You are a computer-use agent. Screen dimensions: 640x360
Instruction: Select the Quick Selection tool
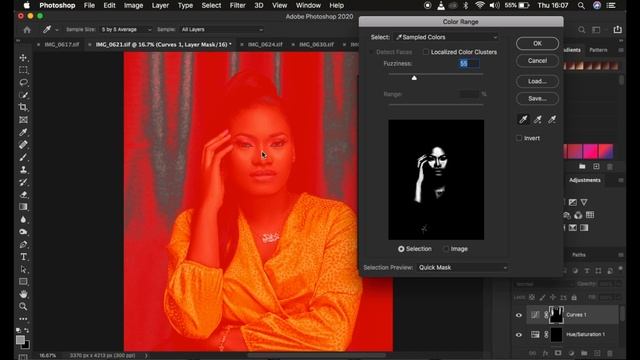pyautogui.click(x=23, y=95)
